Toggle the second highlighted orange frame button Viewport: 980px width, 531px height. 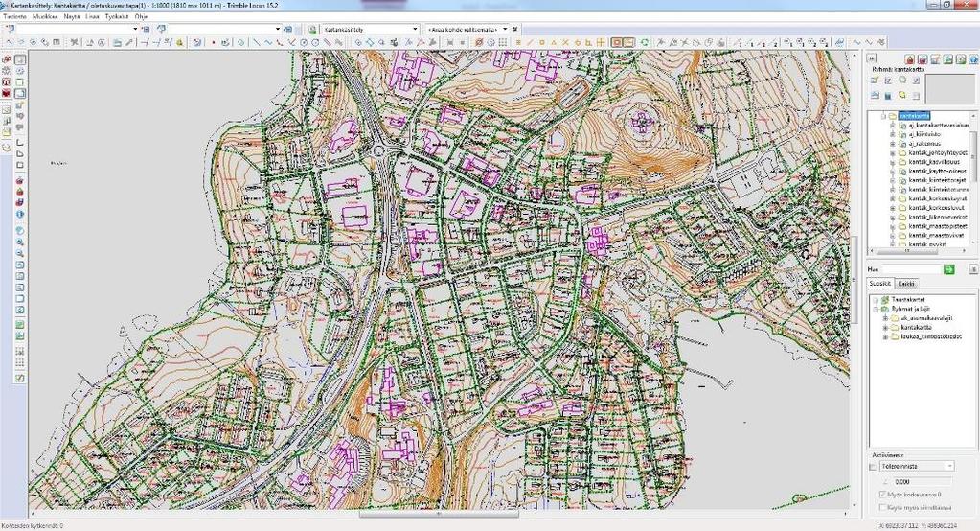point(628,42)
